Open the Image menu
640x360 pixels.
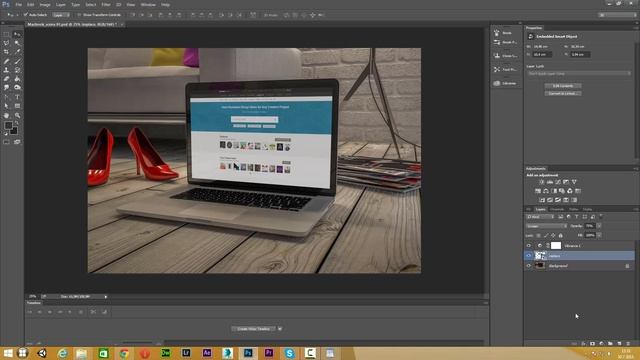45,4
